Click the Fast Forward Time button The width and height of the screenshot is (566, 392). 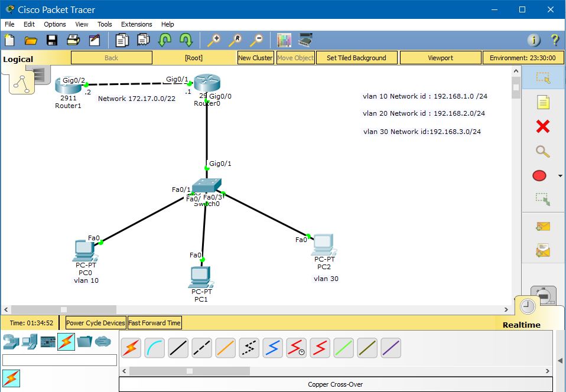pos(154,323)
